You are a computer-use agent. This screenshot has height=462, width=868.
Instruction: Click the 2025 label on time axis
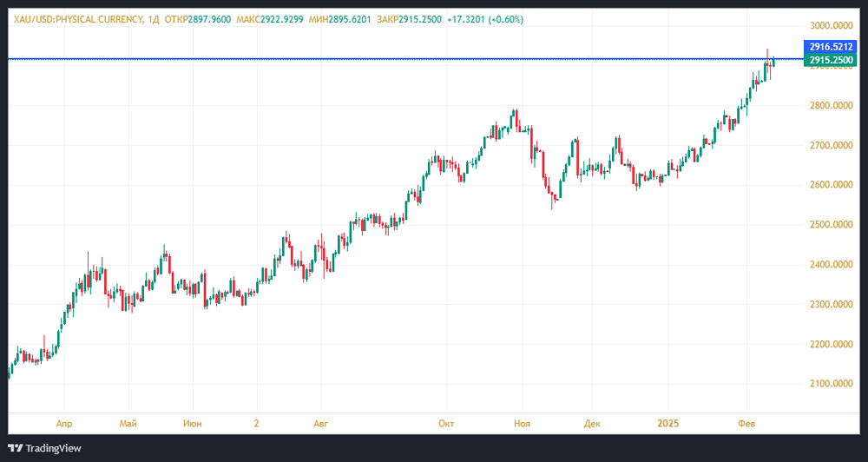pos(668,423)
